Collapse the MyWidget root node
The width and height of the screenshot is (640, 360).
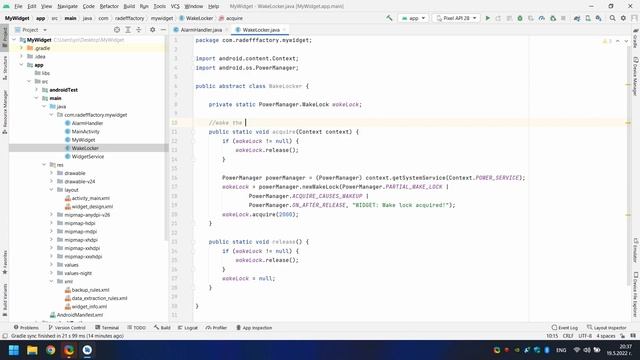(14, 40)
